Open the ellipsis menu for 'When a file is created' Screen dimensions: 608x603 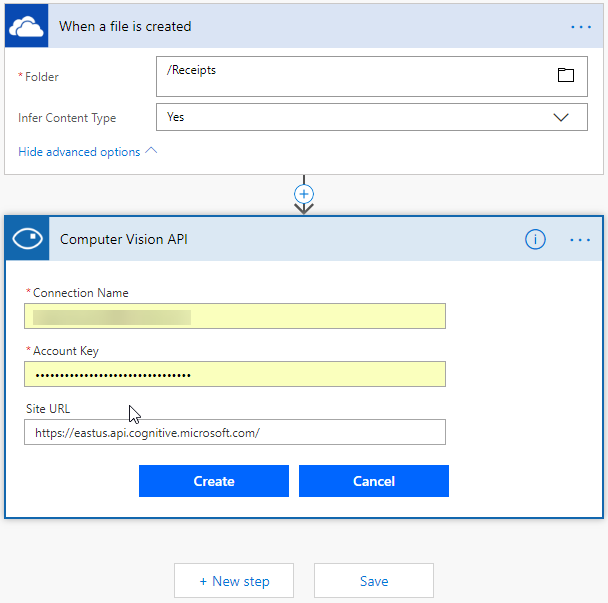580,27
